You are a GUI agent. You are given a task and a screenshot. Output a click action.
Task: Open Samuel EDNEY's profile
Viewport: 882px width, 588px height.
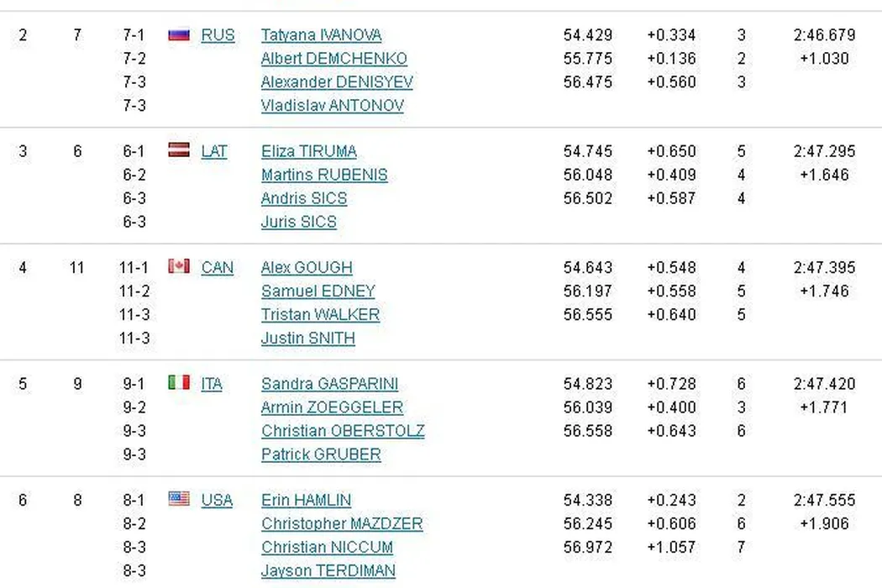318,291
